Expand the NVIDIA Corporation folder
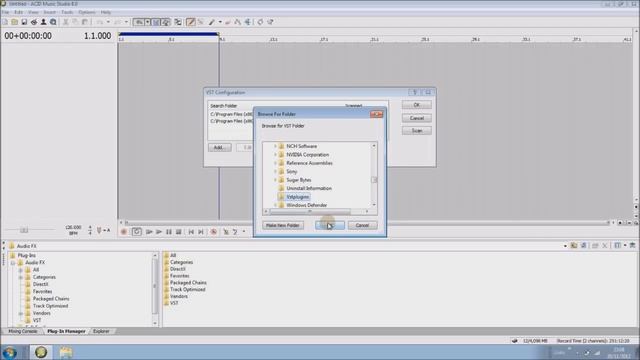Screen dimensions: 640x360 tap(276, 155)
